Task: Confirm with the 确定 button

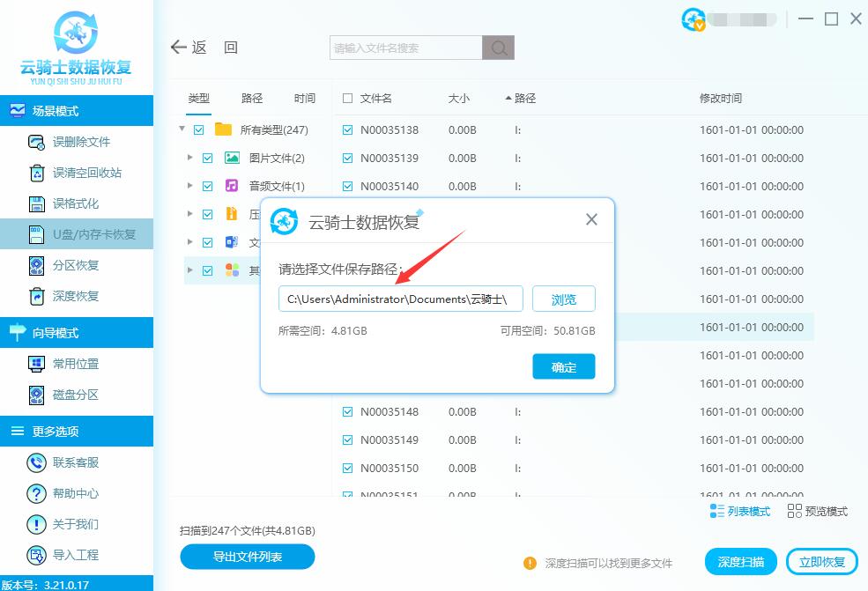Action: tap(564, 367)
